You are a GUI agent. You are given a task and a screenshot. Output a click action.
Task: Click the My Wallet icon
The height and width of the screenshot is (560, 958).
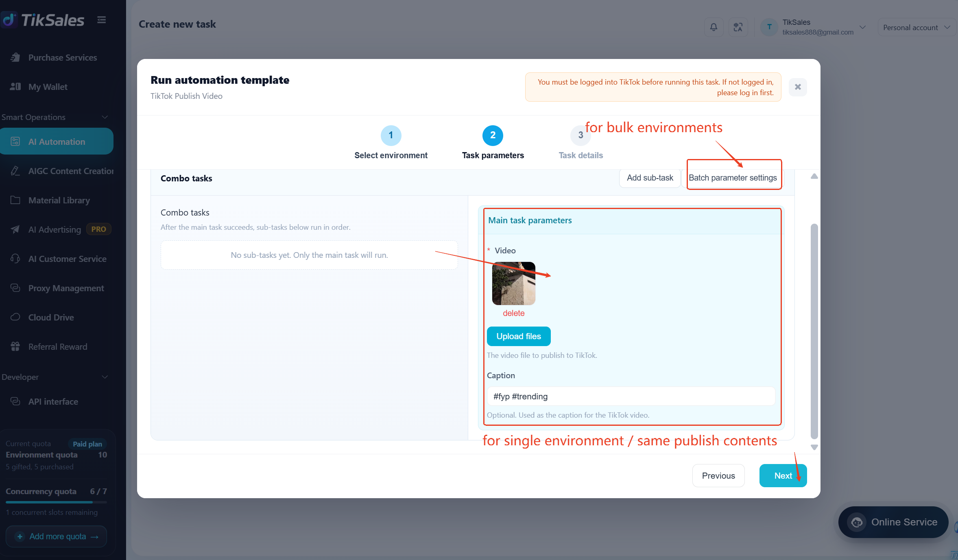(x=15, y=87)
